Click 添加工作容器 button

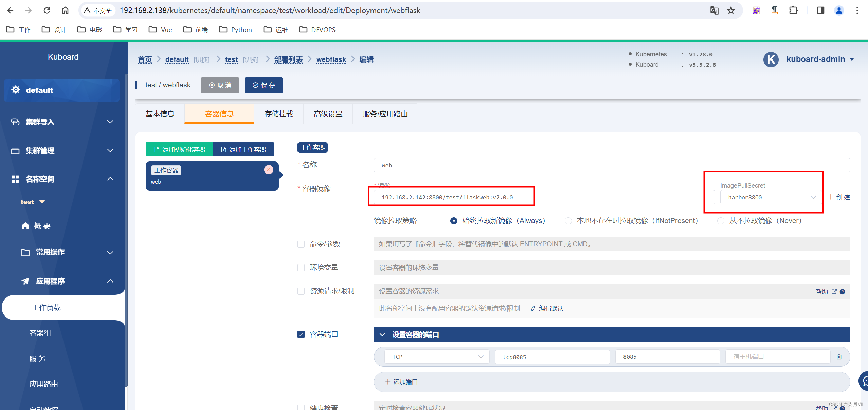pos(243,149)
